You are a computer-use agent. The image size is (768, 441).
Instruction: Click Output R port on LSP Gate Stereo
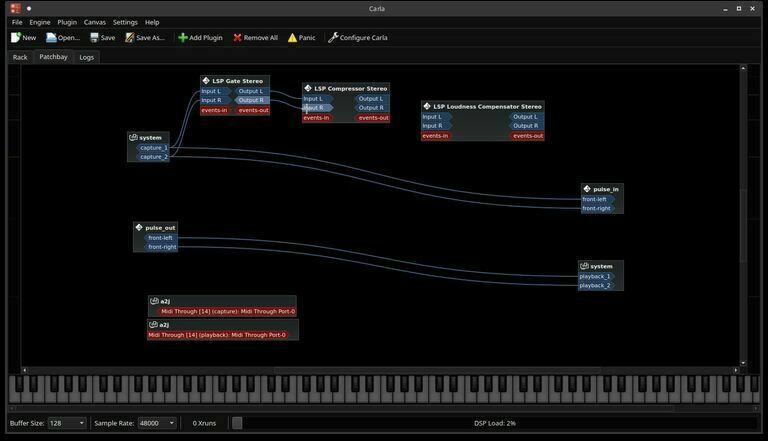pos(252,100)
